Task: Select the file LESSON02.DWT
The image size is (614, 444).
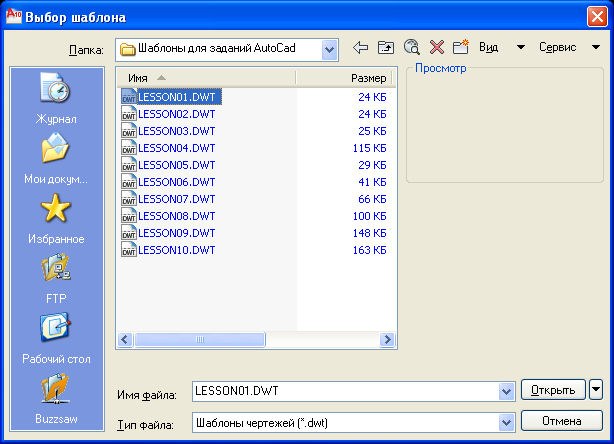Action: 177,114
